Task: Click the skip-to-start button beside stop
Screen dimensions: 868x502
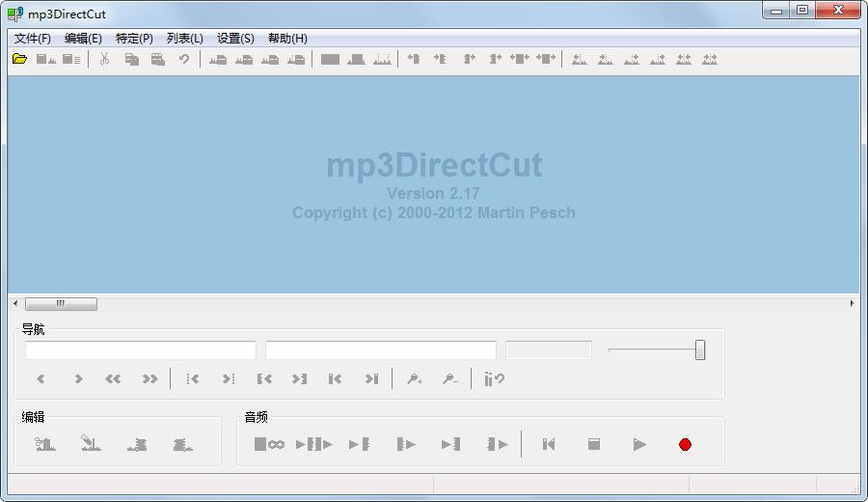Action: [x=549, y=444]
